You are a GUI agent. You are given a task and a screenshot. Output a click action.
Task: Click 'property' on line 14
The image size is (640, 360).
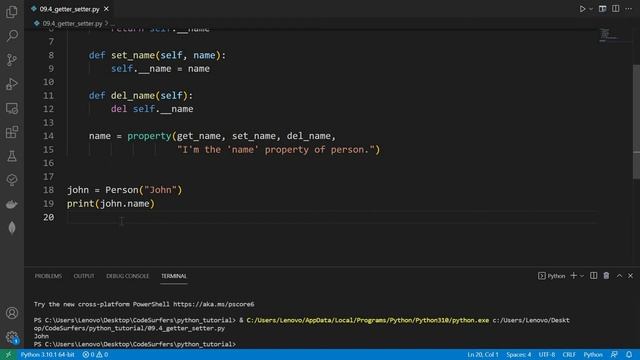(149, 136)
